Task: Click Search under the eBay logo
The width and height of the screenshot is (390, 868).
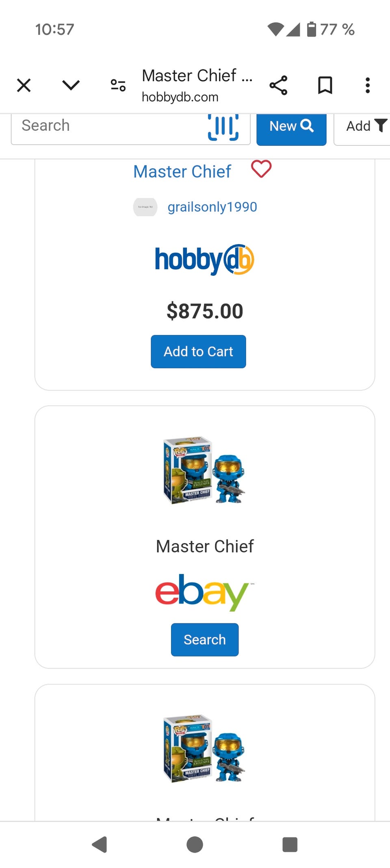Action: click(x=205, y=639)
